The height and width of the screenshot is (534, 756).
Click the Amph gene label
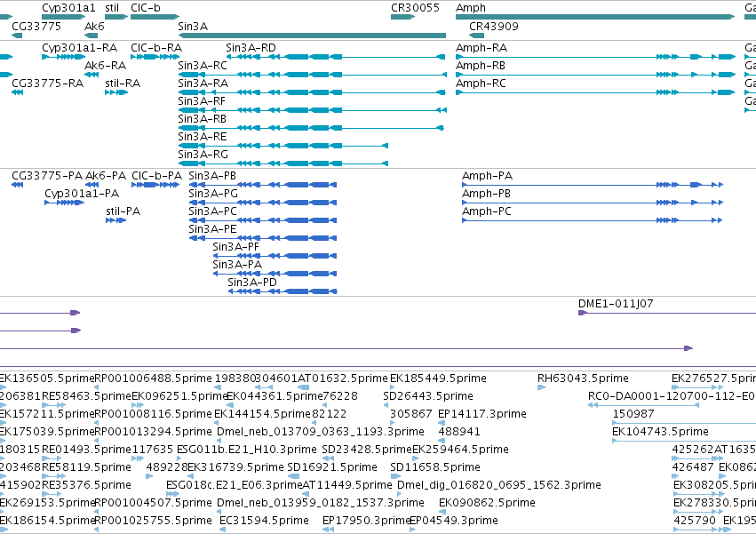(x=471, y=8)
